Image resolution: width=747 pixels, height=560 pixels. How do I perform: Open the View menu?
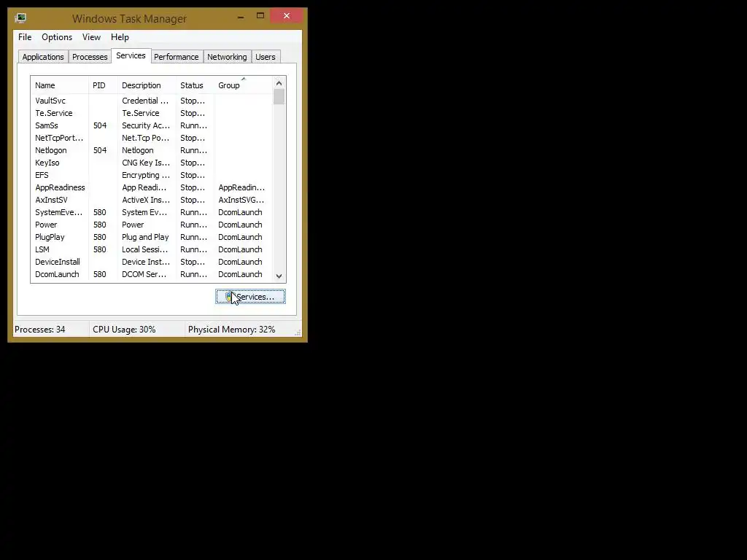click(91, 37)
